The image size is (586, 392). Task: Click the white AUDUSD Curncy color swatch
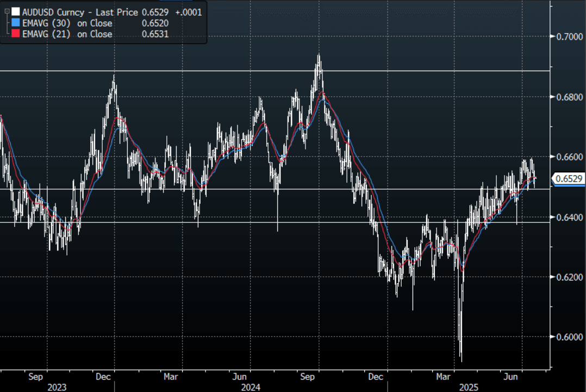coord(15,12)
